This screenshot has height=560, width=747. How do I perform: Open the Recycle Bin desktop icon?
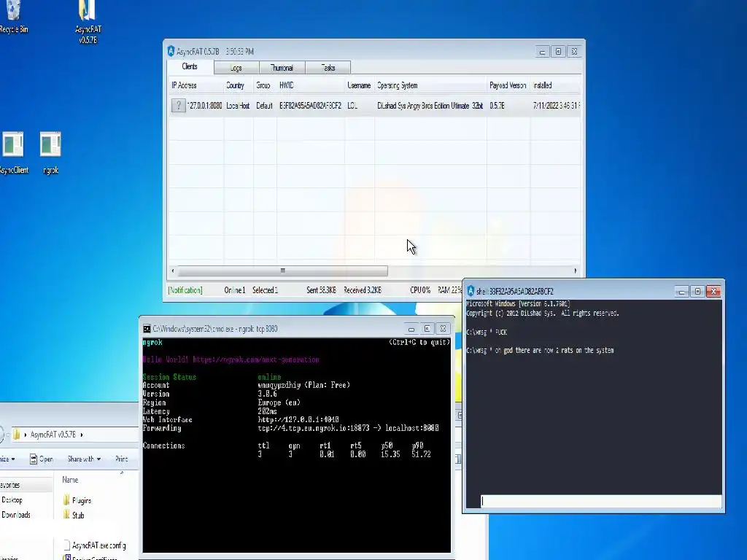[x=13, y=17]
